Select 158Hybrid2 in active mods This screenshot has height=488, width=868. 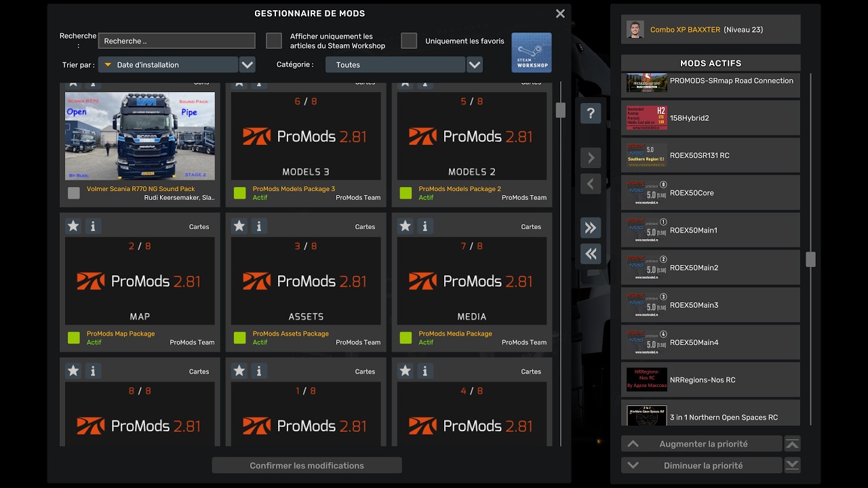tap(711, 118)
